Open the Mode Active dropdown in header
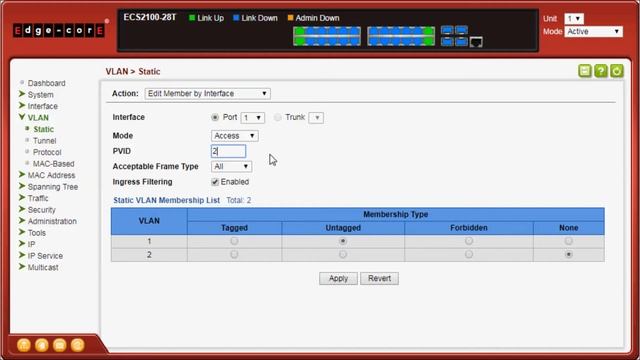Image resolution: width=640 pixels, height=360 pixels. 593,32
